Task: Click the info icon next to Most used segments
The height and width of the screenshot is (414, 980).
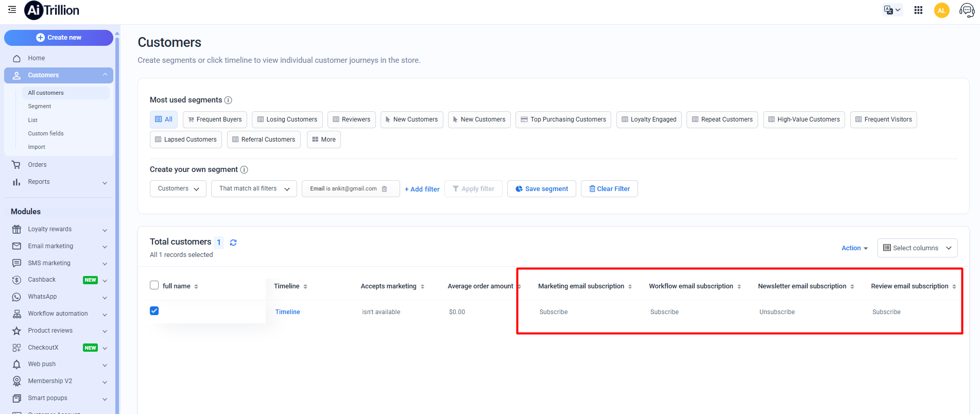Action: pyautogui.click(x=228, y=100)
